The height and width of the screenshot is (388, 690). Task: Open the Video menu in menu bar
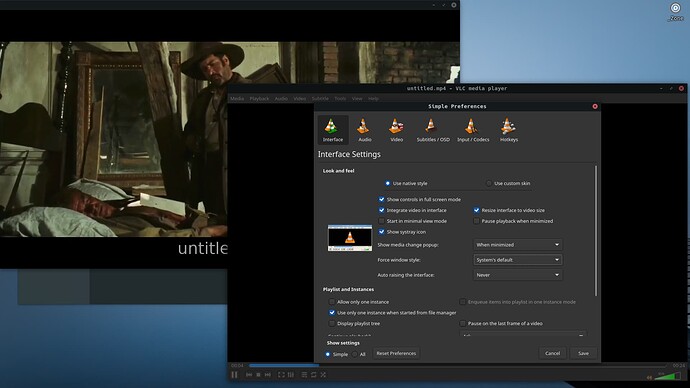click(x=300, y=99)
